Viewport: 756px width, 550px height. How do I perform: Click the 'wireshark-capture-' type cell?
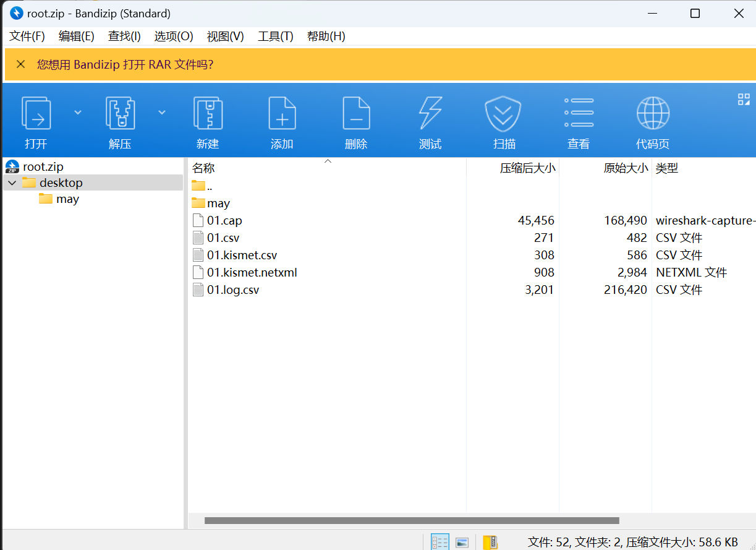pyautogui.click(x=705, y=220)
